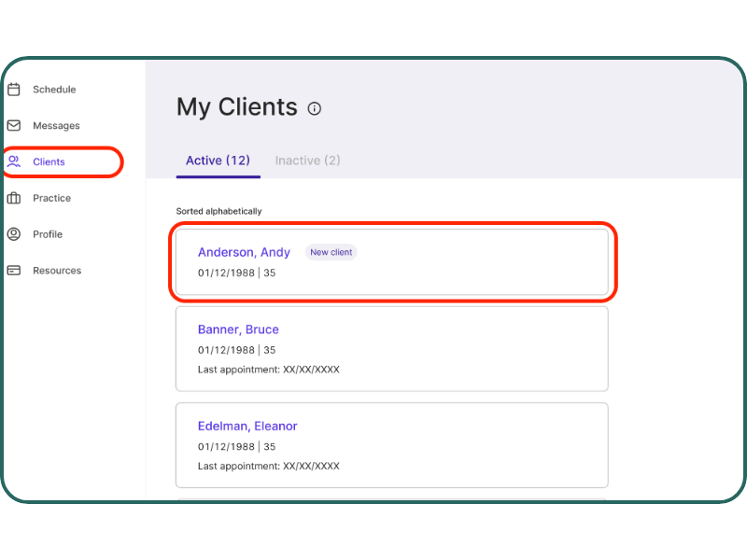Click the Schedule calendar icon
This screenshot has height=560, width=747.
coord(14,89)
